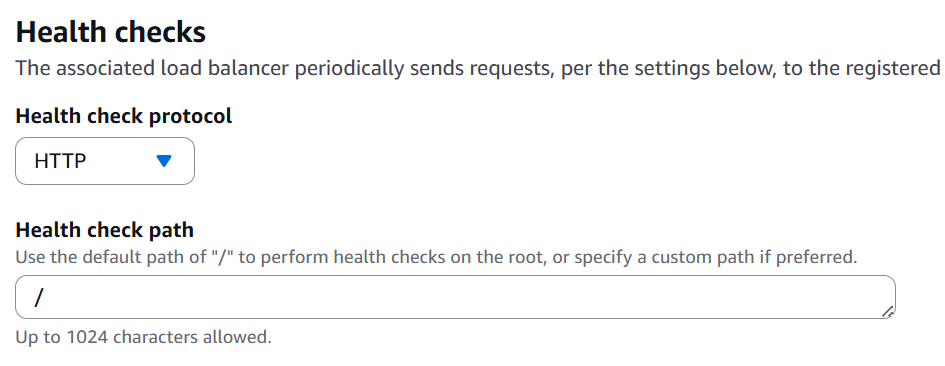Image resolution: width=945 pixels, height=366 pixels.
Task: Click the Health checks section heading
Action: pyautogui.click(x=111, y=32)
